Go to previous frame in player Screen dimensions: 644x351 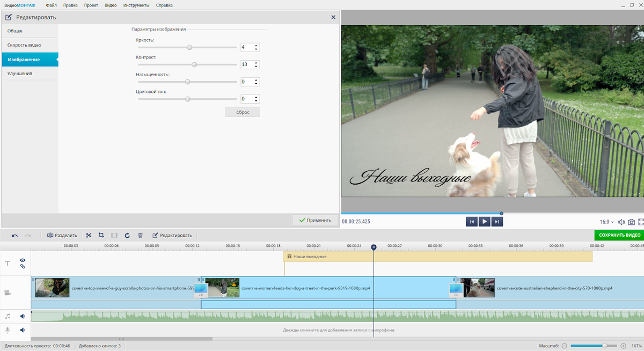tap(472, 221)
